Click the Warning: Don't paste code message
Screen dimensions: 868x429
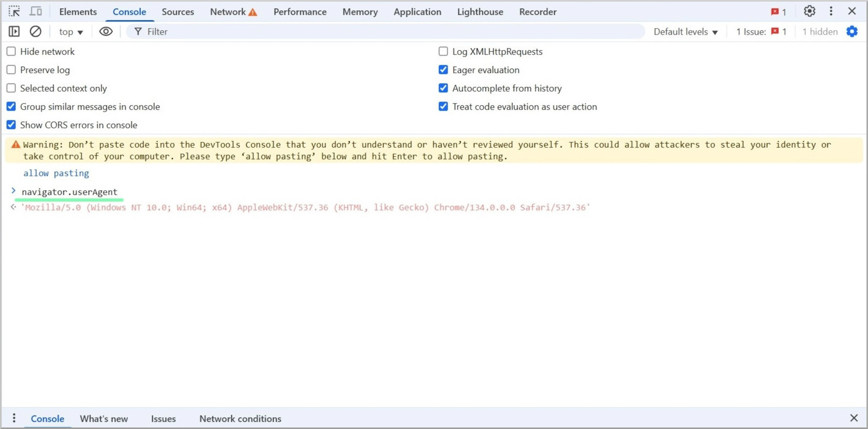434,150
